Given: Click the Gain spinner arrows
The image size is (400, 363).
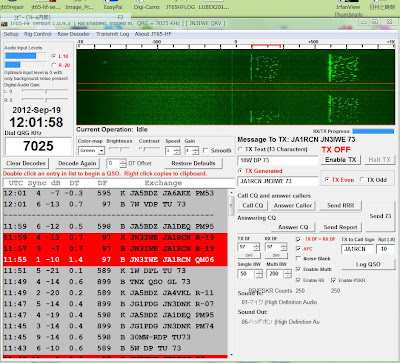Looking at the screenshot, I should point(196,151).
